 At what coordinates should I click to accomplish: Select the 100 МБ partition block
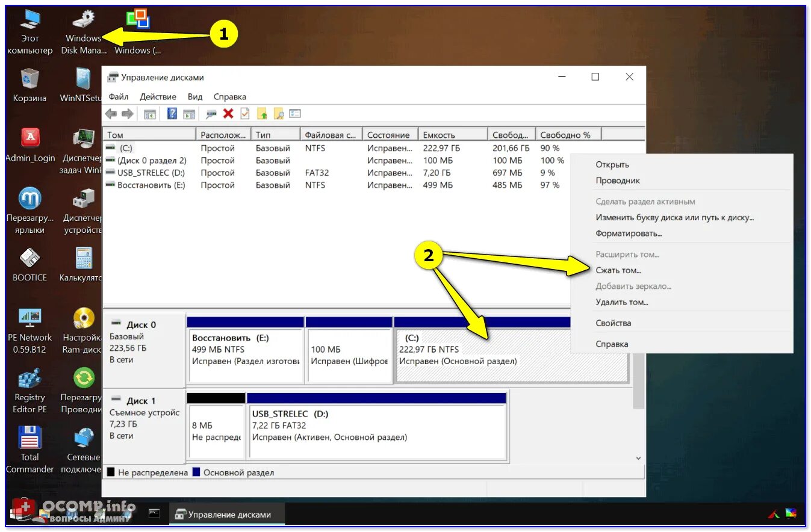coord(349,350)
